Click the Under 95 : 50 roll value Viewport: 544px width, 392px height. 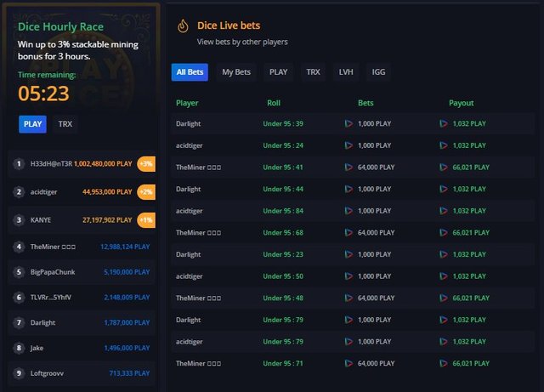tap(283, 276)
